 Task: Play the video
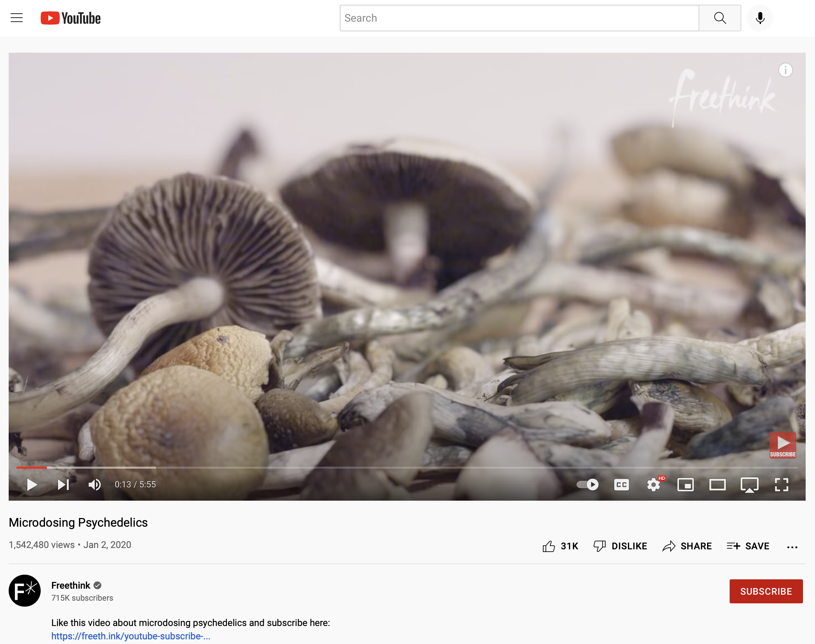point(32,485)
